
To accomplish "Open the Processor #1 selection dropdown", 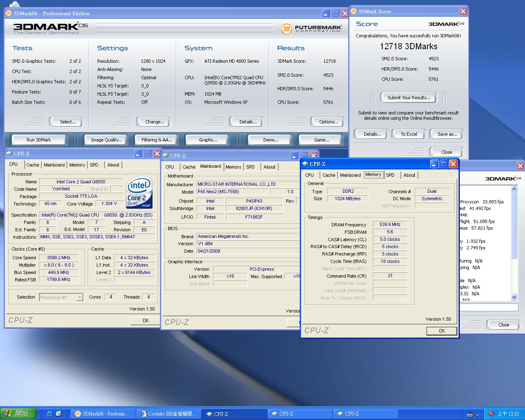I will click(x=80, y=297).
